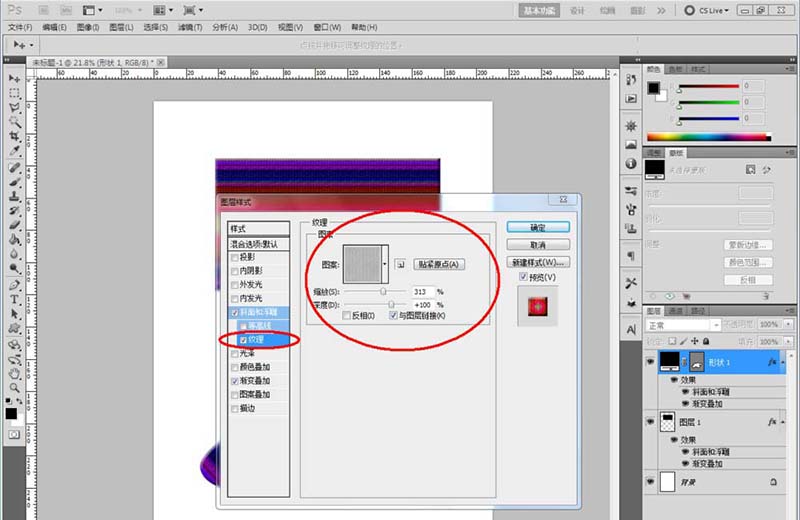Image resolution: width=800 pixels, height=520 pixels.
Task: Click the Lock all layer icon
Action: (x=706, y=341)
